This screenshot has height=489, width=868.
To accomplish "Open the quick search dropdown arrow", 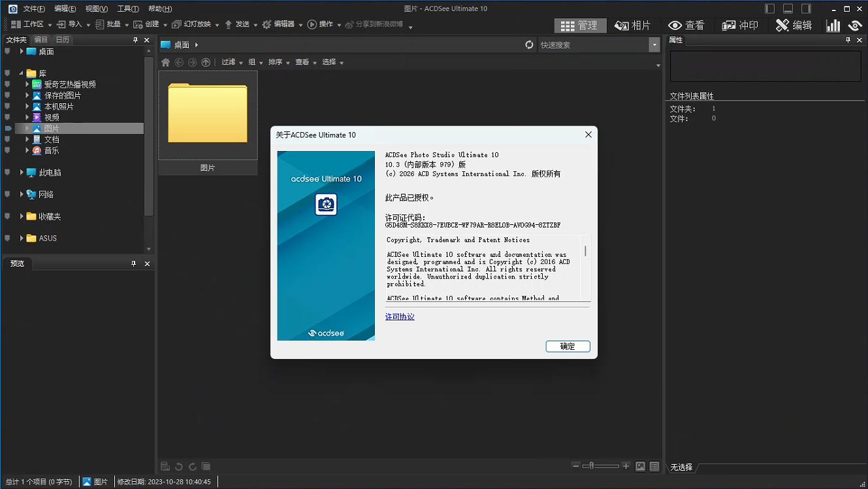I will (654, 44).
